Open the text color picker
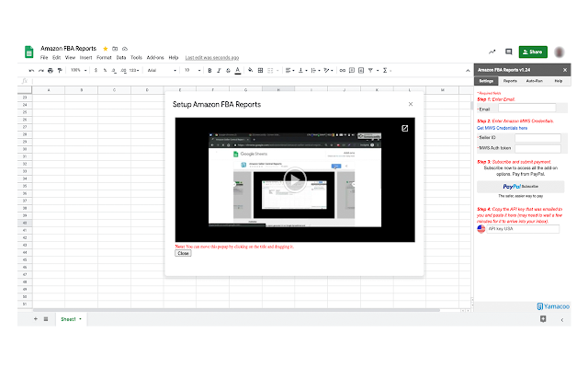The width and height of the screenshot is (588, 368). click(238, 71)
